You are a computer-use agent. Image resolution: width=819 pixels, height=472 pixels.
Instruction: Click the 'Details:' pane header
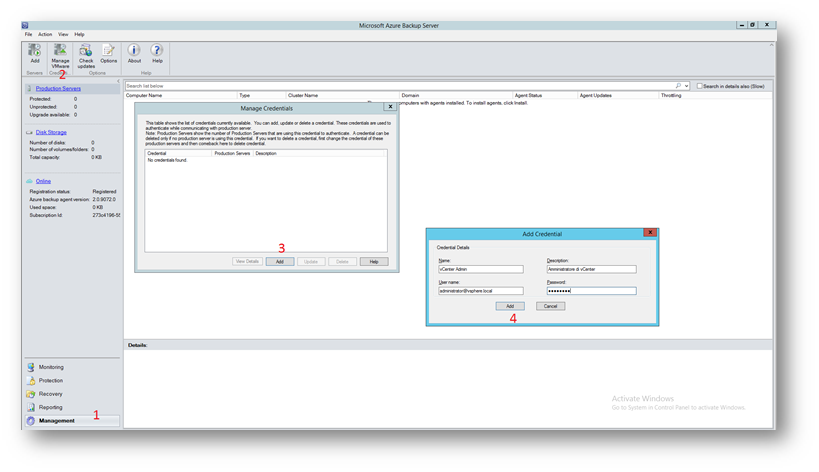click(x=137, y=345)
